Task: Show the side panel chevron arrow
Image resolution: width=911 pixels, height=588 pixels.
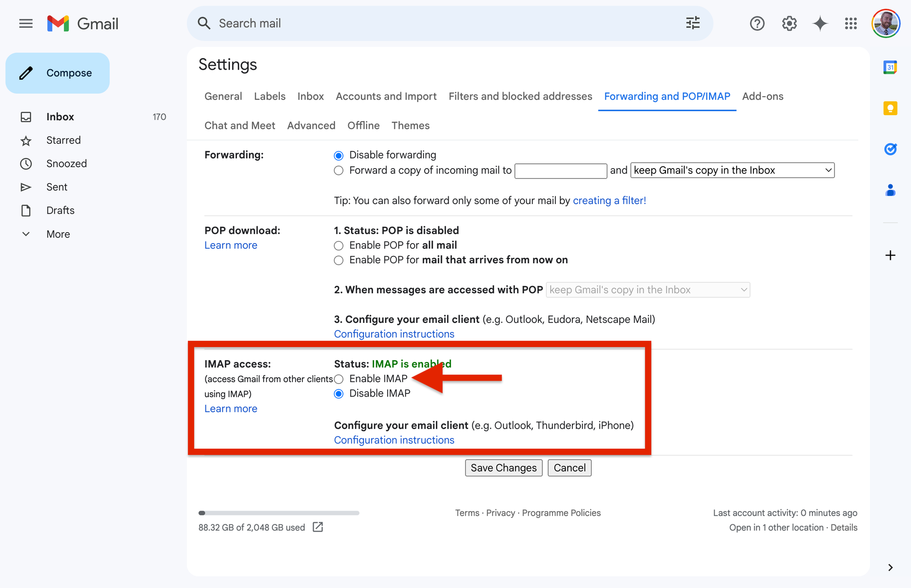Action: 890,568
